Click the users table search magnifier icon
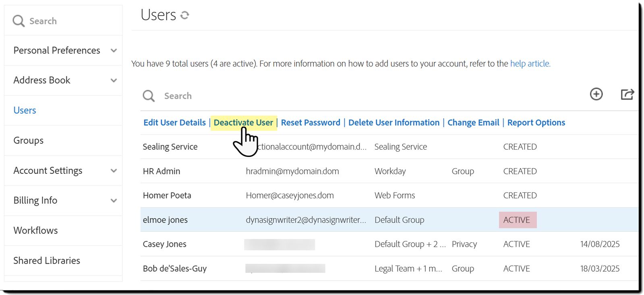This screenshot has height=295, width=644. click(149, 96)
